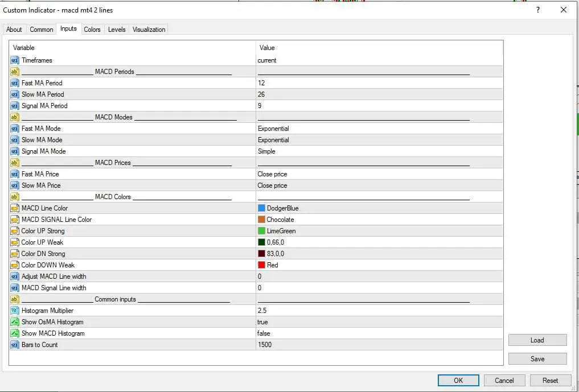Click the icon beside Signal MA Mode
This screenshot has width=579, height=392.
14,151
